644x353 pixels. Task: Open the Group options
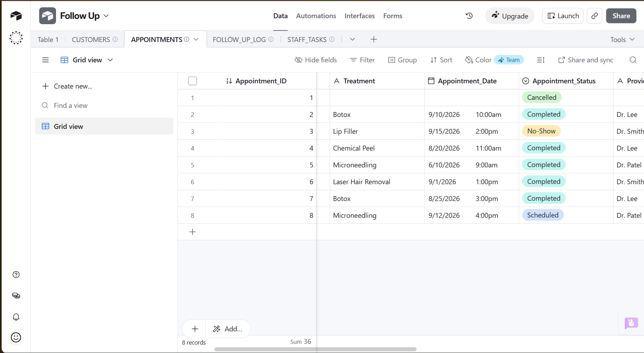tap(402, 60)
